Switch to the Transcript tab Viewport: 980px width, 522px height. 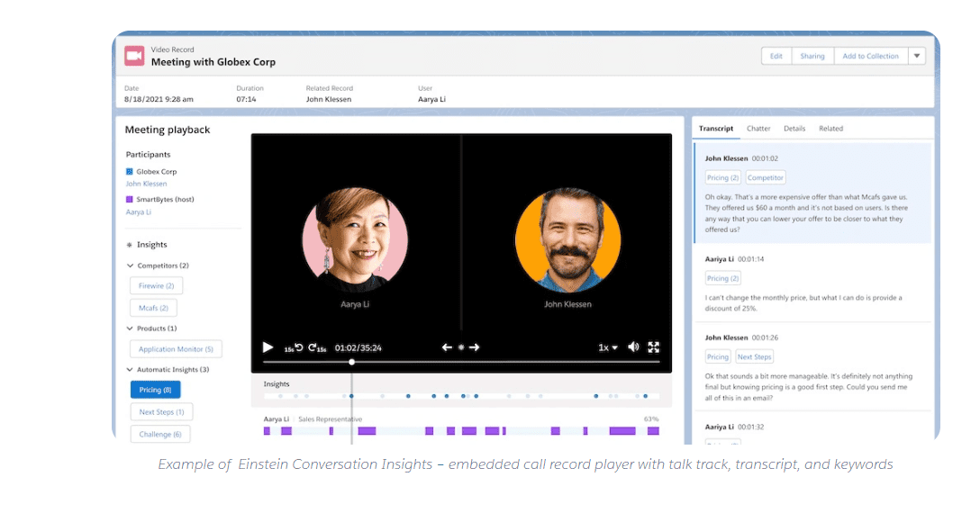(x=715, y=128)
